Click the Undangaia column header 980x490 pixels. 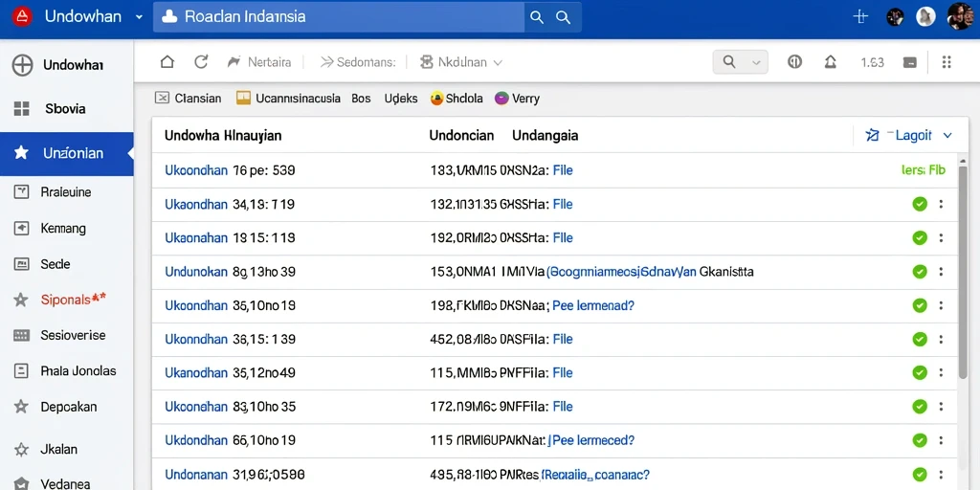545,135
